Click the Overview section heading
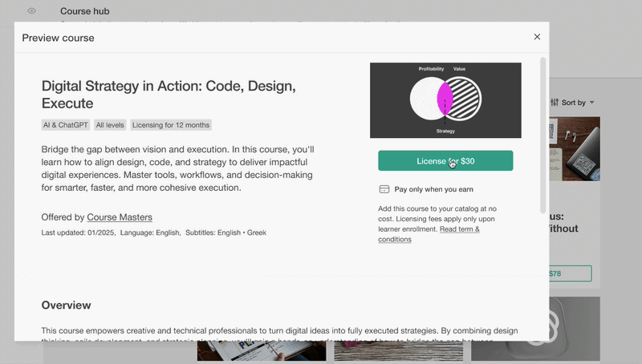 pyautogui.click(x=66, y=305)
